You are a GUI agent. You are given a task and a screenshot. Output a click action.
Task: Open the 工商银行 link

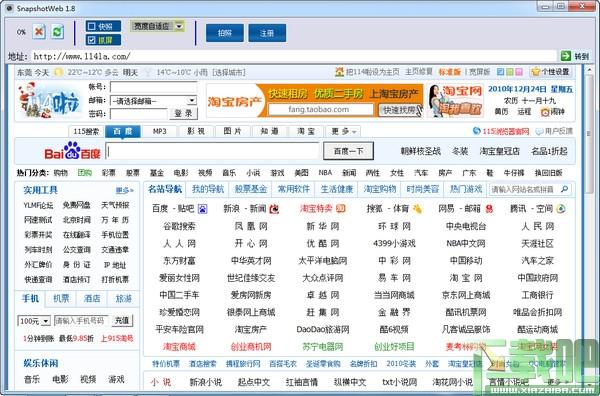click(x=537, y=295)
